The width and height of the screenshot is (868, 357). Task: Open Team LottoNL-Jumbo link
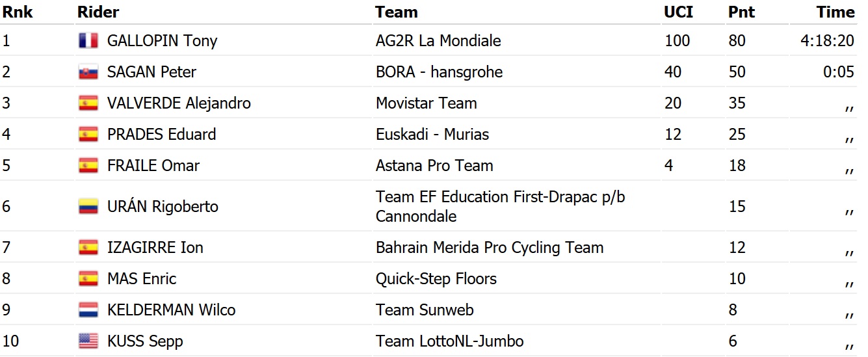449,341
